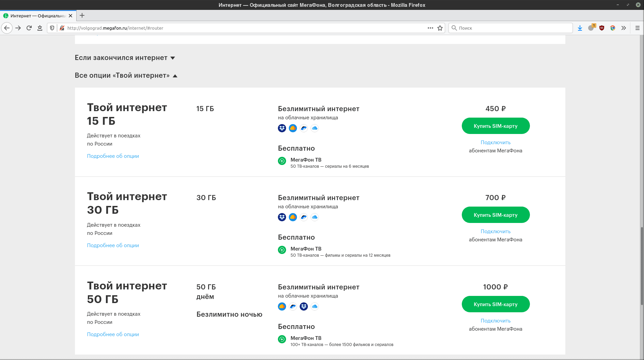Open a new browser tab
Screen dimensions: 644x360
click(82, 15)
